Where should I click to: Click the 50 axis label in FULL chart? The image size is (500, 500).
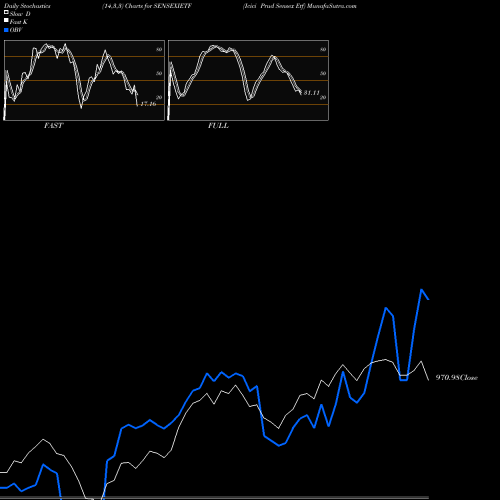pyautogui.click(x=323, y=74)
